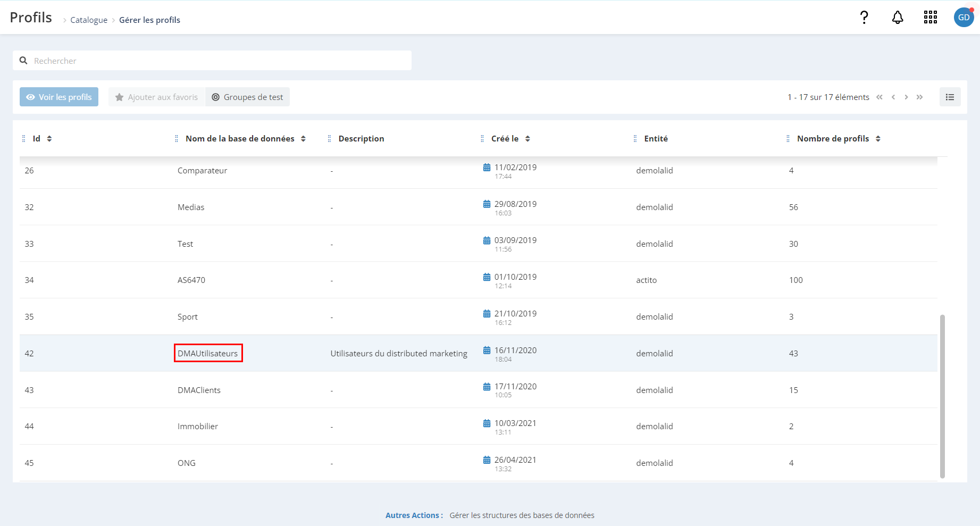
Task: Click the calendar icon for 10/03/2021
Action: (x=487, y=423)
